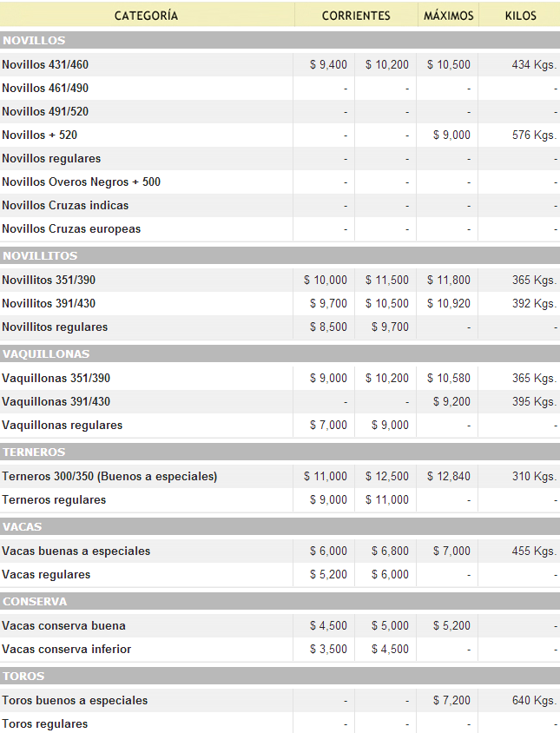This screenshot has height=733, width=560.
Task: Click the CORRIENTES column header
Action: coord(356,16)
